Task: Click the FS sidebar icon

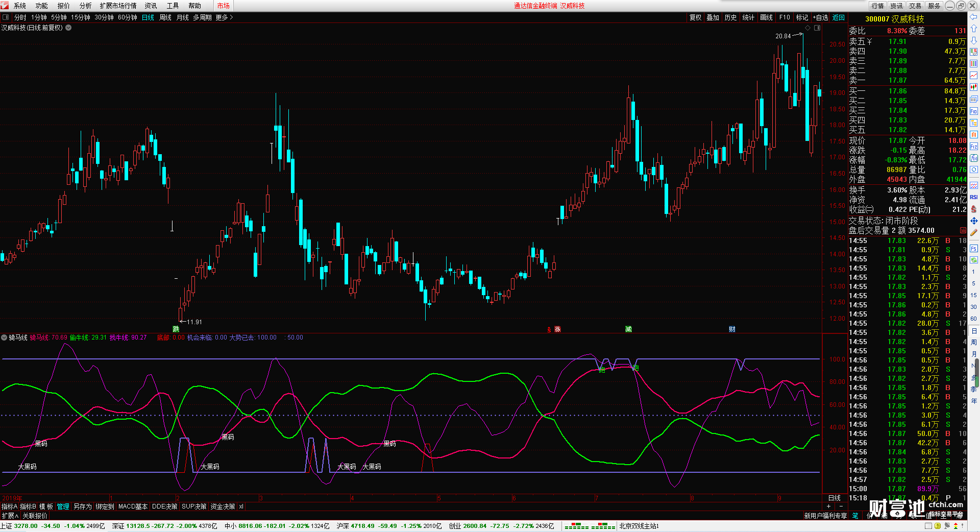Action: (x=974, y=249)
